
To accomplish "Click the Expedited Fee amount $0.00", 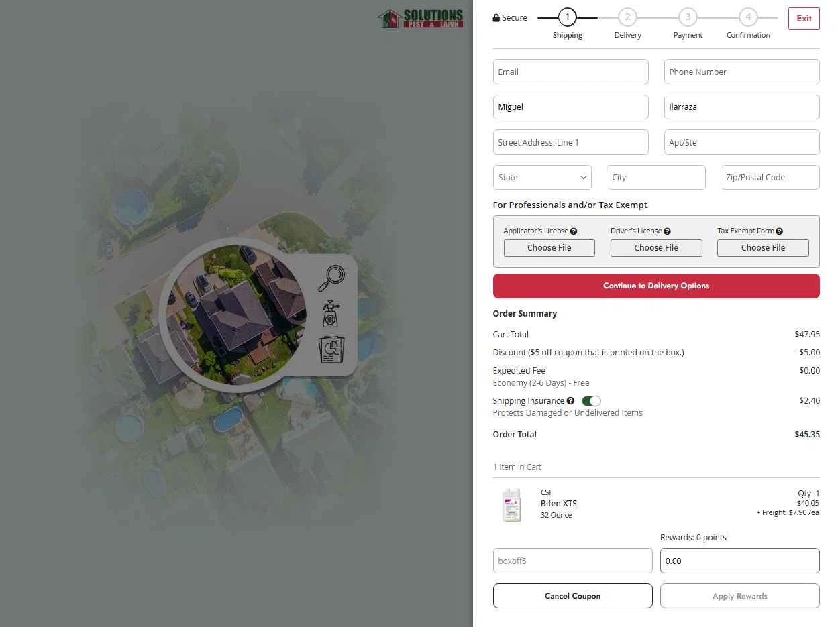I will pyautogui.click(x=809, y=371).
